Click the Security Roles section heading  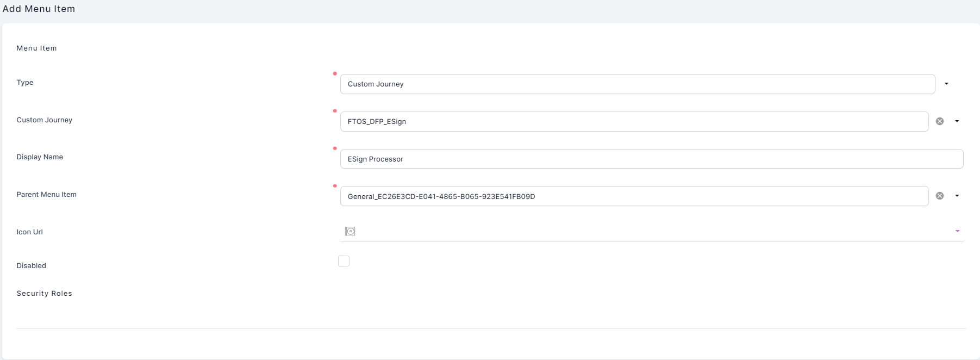click(x=44, y=294)
